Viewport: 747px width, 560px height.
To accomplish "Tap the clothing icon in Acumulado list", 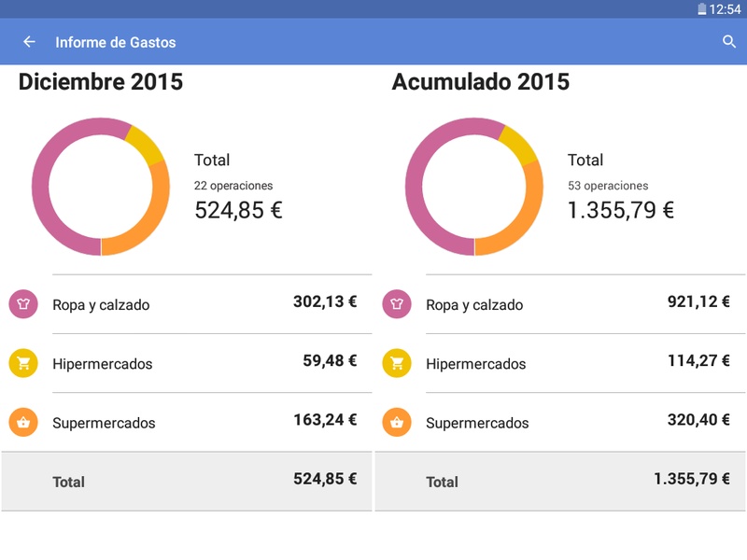I will [x=397, y=304].
